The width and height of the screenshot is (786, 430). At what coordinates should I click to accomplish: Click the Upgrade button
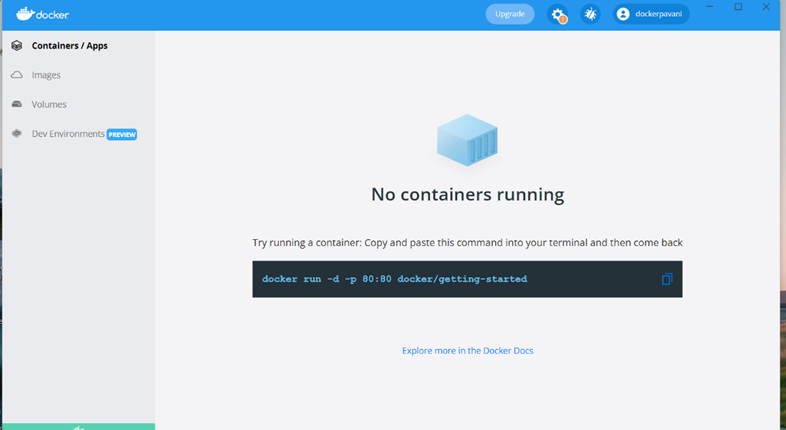(510, 14)
